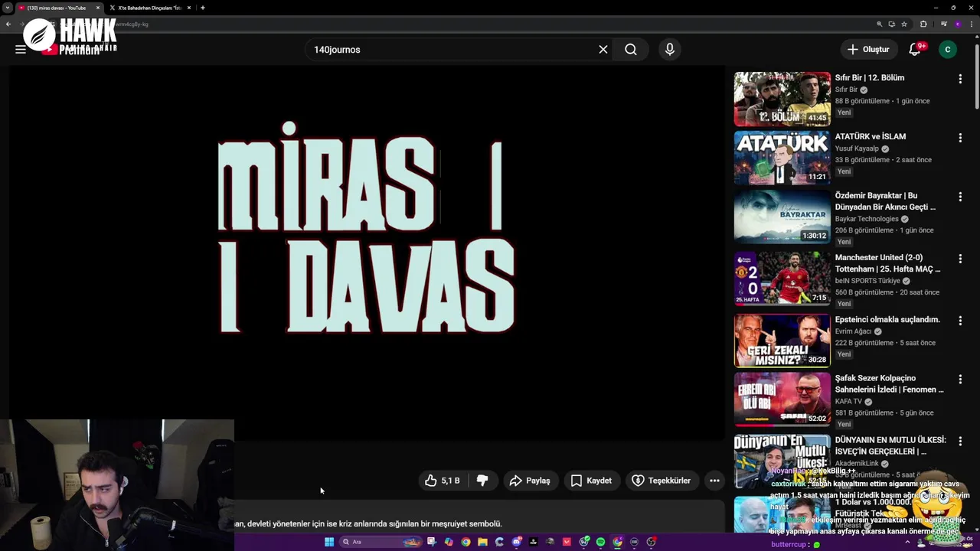The width and height of the screenshot is (980, 551).
Task: Open Manchester United 2-0 thumbnail
Action: click(x=782, y=279)
